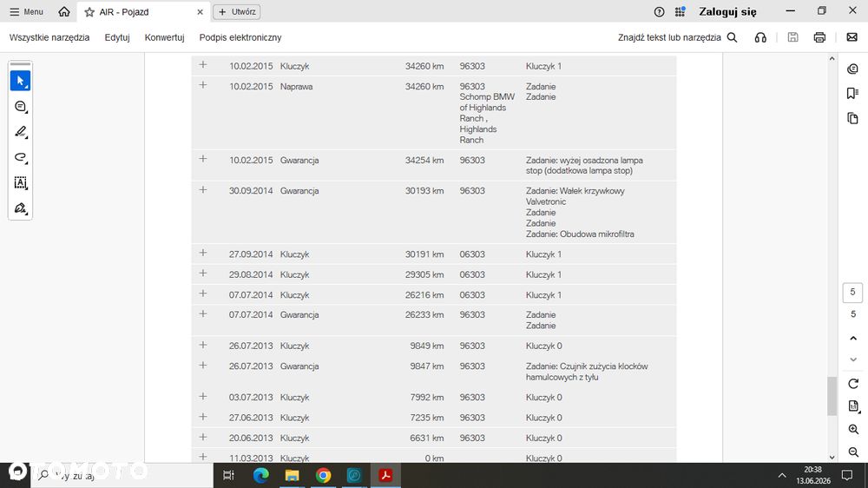
Task: Print the document with printer icon
Action: tap(819, 37)
